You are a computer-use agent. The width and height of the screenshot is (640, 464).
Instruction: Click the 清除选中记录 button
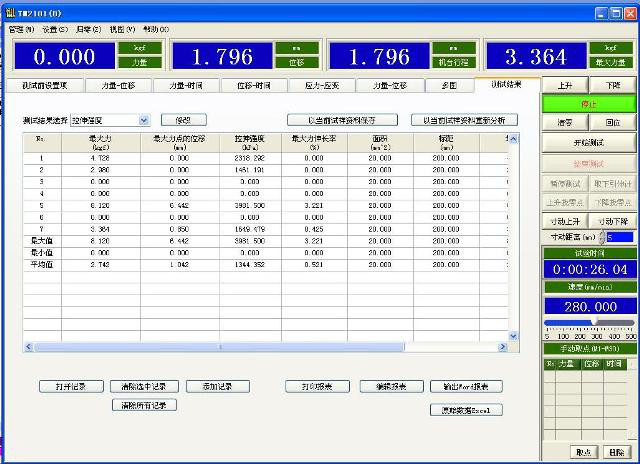click(x=144, y=386)
